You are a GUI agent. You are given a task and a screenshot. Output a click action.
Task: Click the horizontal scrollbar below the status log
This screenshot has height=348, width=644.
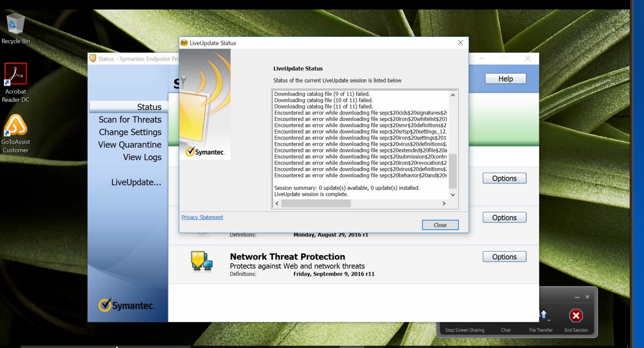[316, 203]
